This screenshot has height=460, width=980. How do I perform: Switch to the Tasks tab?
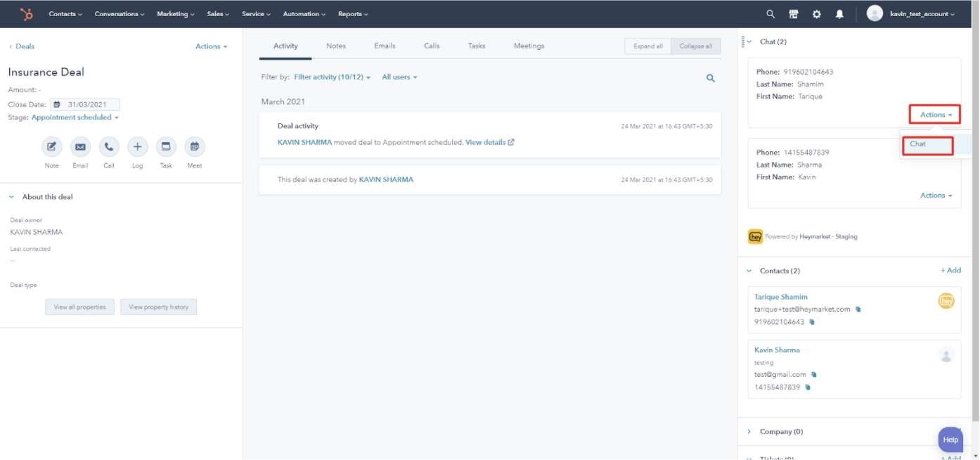477,46
